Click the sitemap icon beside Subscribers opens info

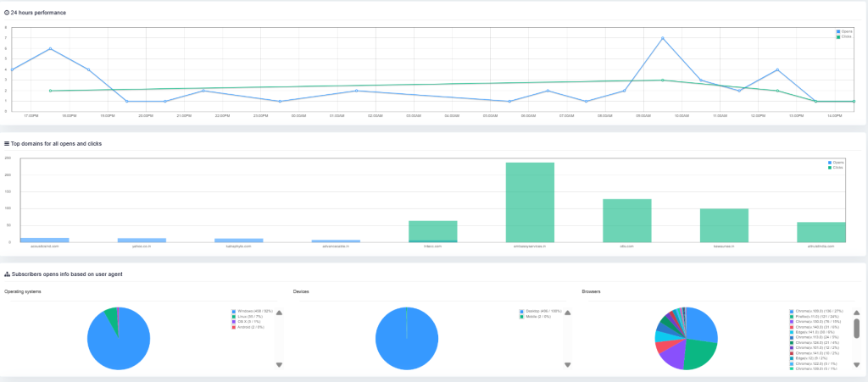click(x=7, y=274)
